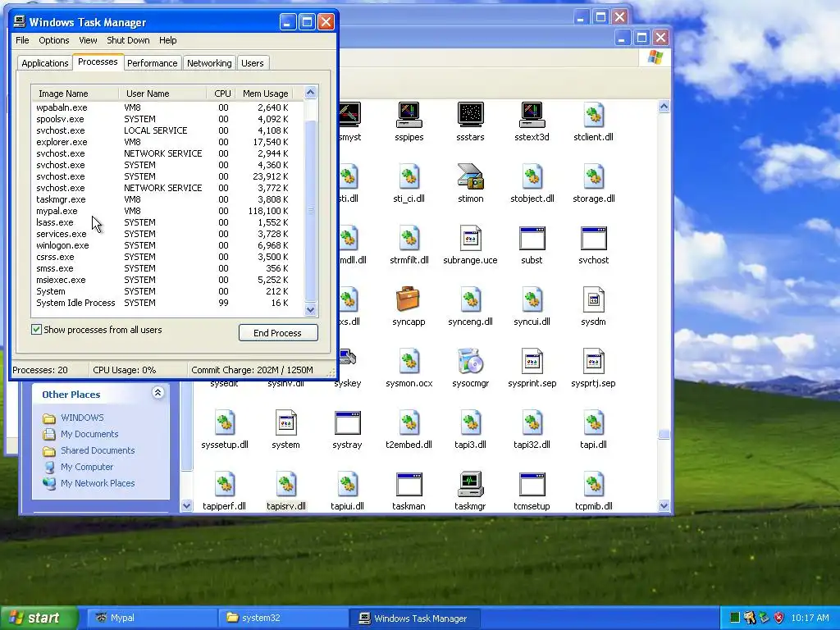
Task: Open My Computer link in Other Places
Action: (x=87, y=467)
